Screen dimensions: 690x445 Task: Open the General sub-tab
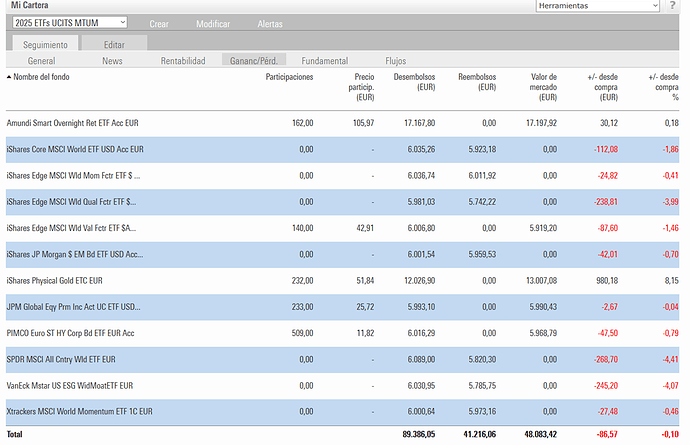pos(41,61)
